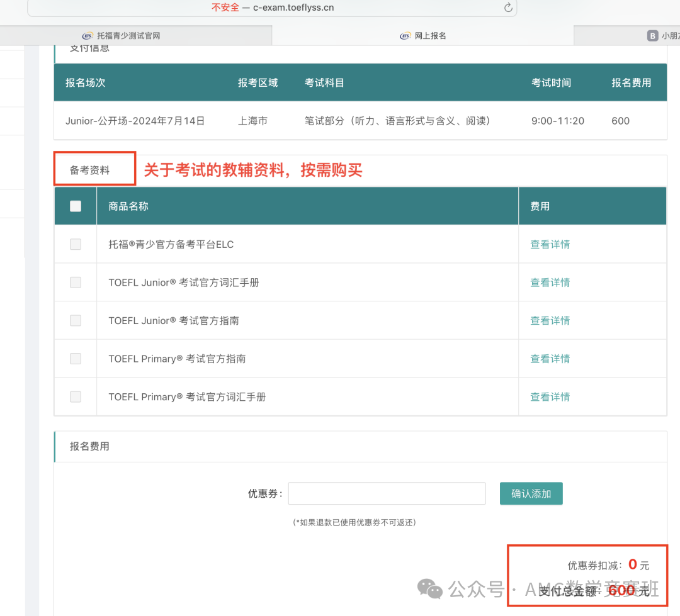Click the ETS favicon on the 网上报名 tab

[405, 36]
